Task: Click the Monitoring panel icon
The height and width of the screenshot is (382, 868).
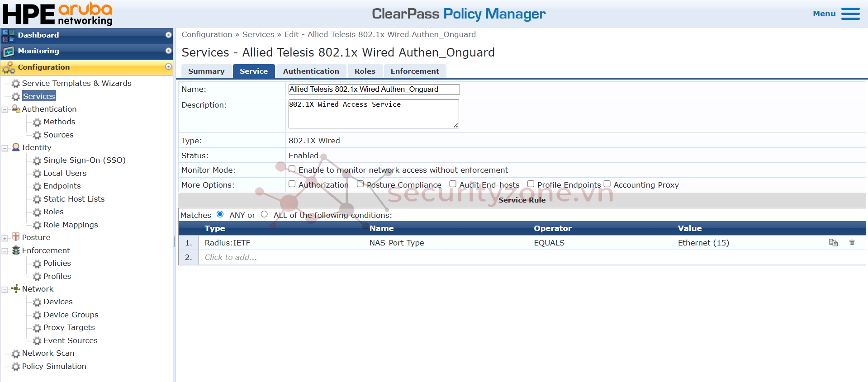Action: pos(9,51)
